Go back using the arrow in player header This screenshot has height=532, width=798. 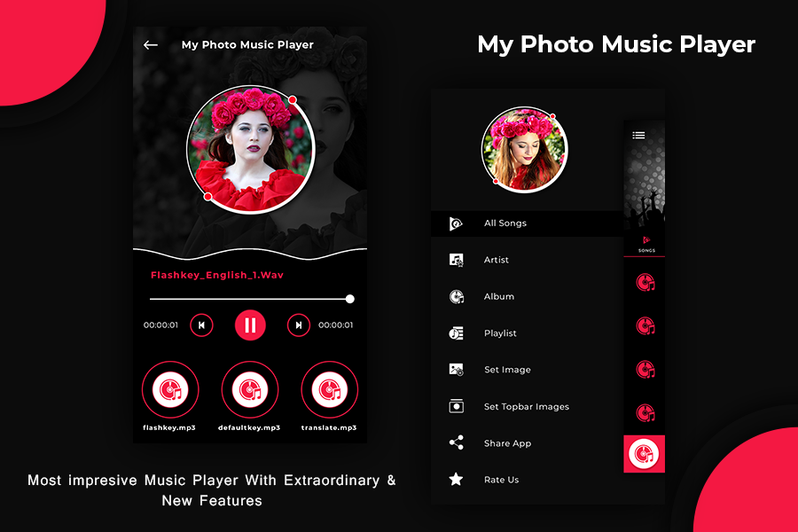tap(150, 45)
